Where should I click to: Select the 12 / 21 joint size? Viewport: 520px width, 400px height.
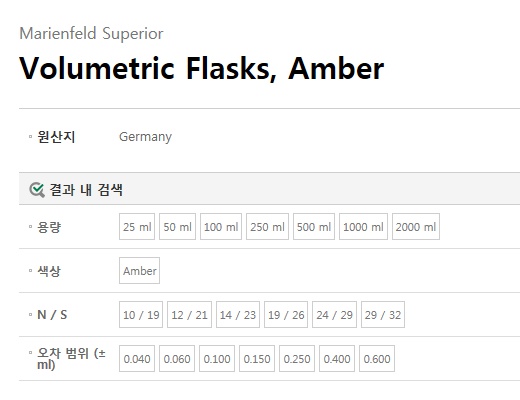pyautogui.click(x=189, y=315)
